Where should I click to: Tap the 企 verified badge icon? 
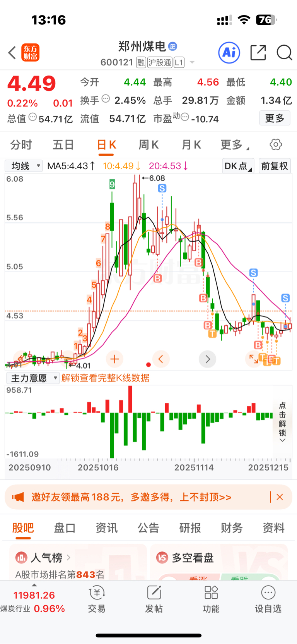click(172, 46)
